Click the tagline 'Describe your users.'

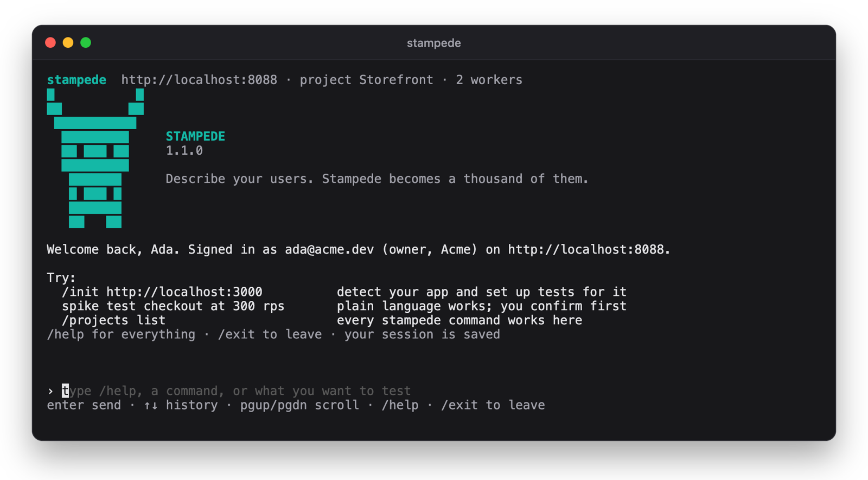tap(240, 179)
